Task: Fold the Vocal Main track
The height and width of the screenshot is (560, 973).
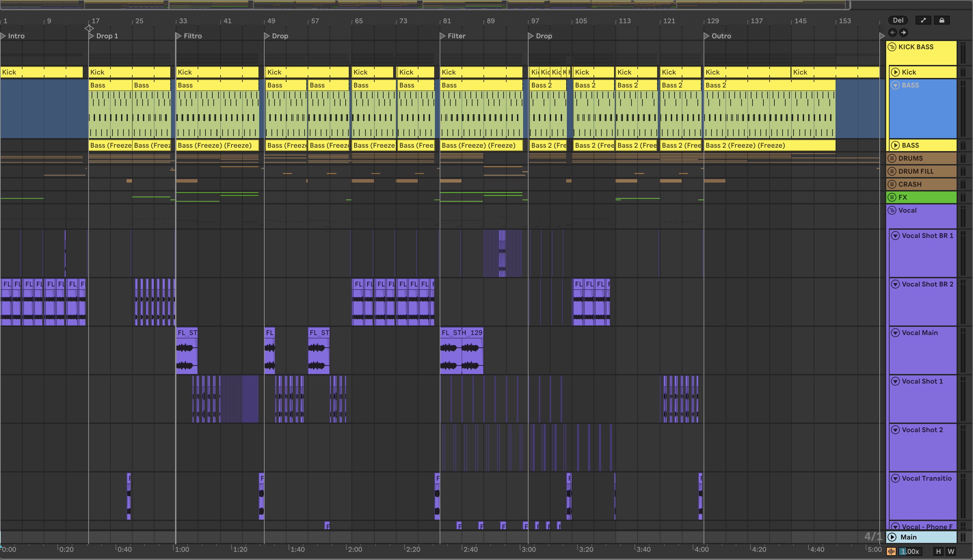Action: (x=895, y=333)
